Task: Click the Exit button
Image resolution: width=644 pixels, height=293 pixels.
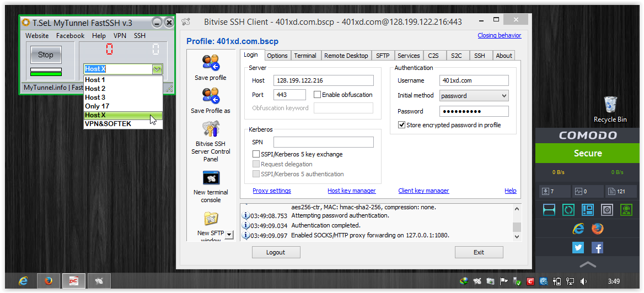Action: pyautogui.click(x=479, y=252)
